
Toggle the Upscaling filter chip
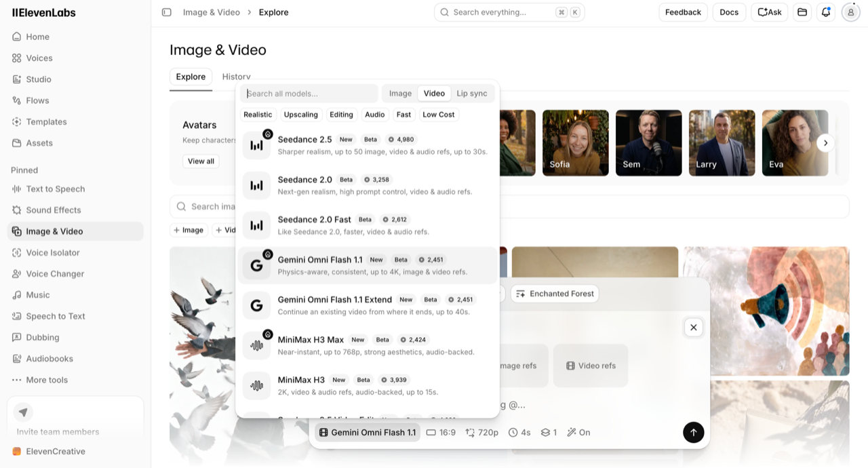click(x=300, y=115)
